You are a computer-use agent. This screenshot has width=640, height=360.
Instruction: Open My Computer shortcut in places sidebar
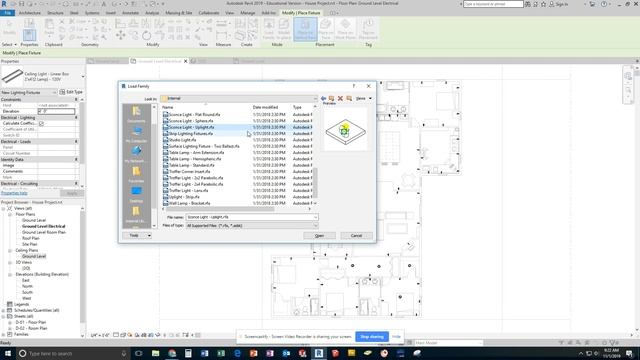[x=136, y=134]
